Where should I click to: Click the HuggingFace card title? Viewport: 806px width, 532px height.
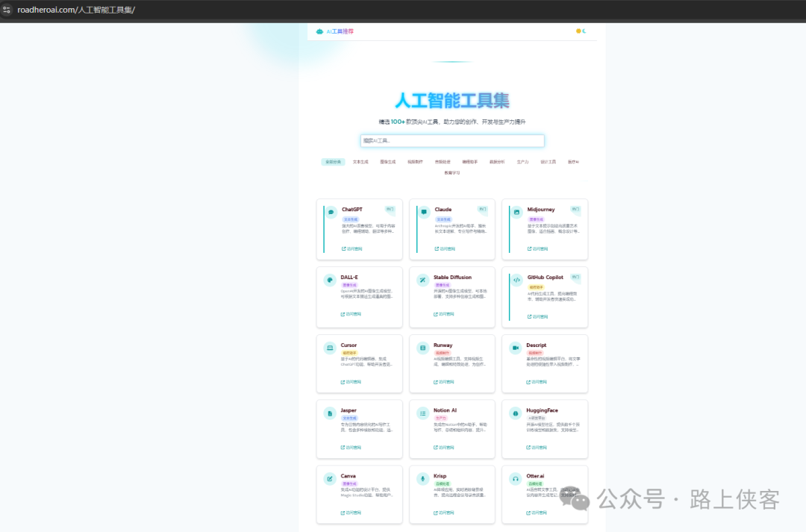click(x=542, y=410)
